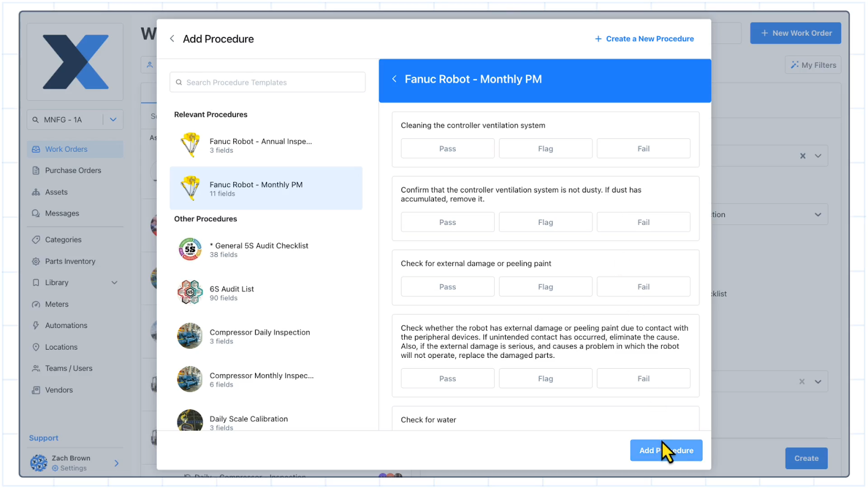This screenshot has height=488, width=868.
Task: Clear the first background dropdown with X
Action: coord(803,156)
